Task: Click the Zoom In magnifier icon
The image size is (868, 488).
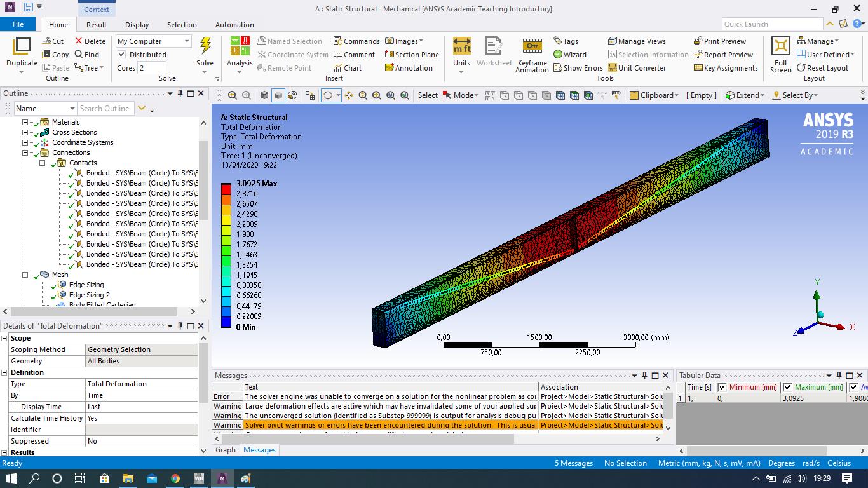Action: 376,95
